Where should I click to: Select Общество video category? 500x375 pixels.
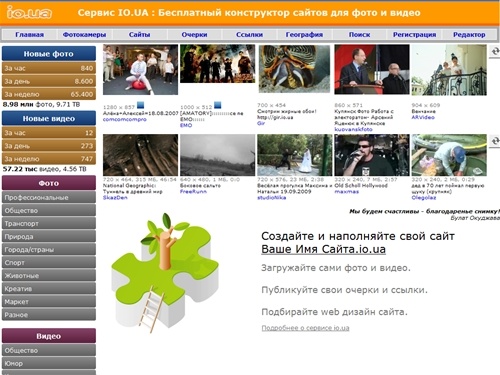click(49, 350)
